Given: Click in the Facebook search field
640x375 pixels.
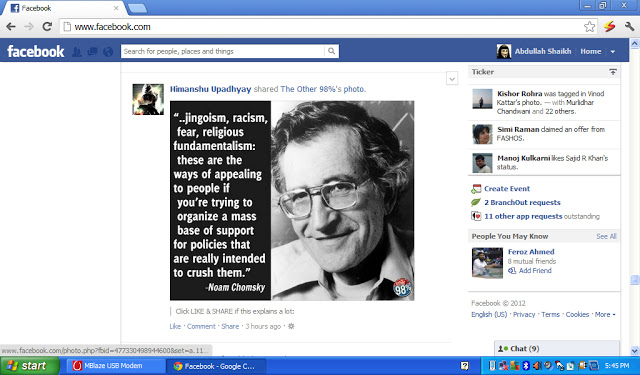Looking at the screenshot, I should (x=223, y=51).
